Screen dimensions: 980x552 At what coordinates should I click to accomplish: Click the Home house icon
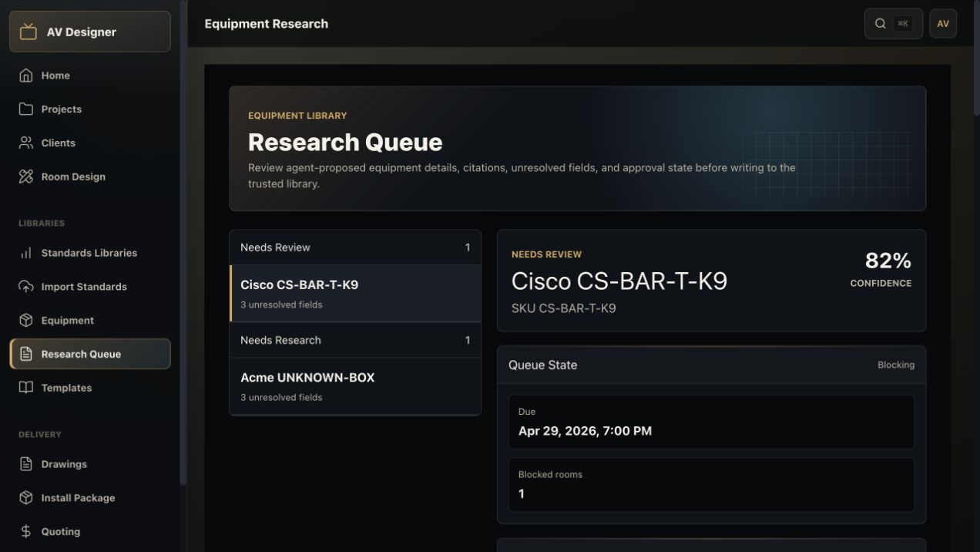tap(26, 76)
